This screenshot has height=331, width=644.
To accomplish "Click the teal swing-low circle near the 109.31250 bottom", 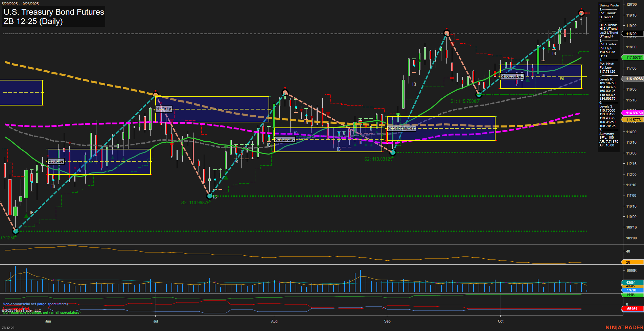I will coord(16,232).
